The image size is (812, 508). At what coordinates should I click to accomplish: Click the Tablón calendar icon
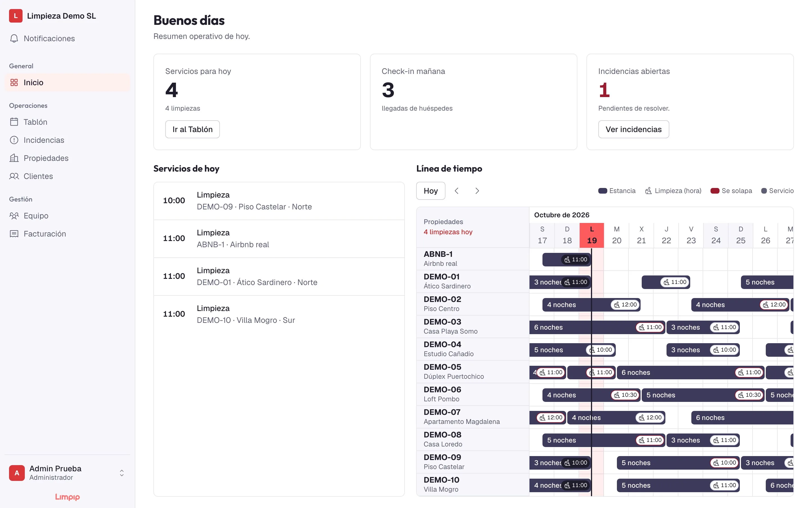14,122
